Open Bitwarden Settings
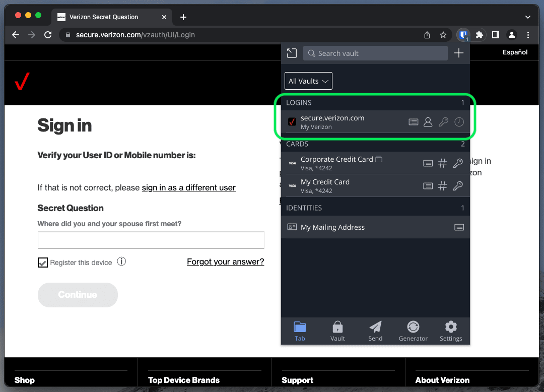The height and width of the screenshot is (392, 544). tap(451, 332)
